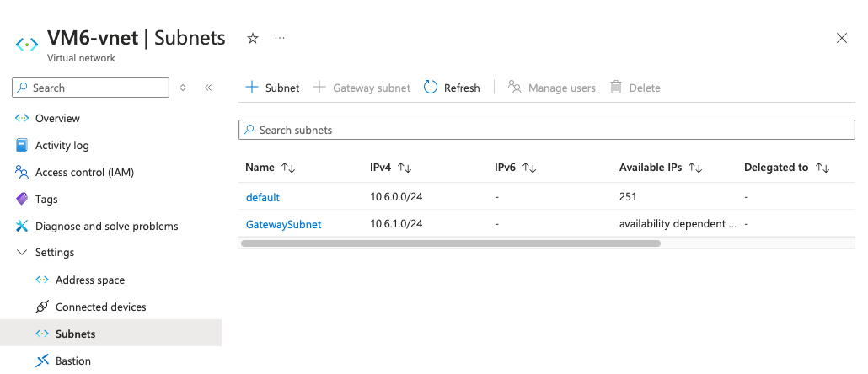Sort by IPv6 column arrows
The image size is (868, 374).
click(x=530, y=168)
